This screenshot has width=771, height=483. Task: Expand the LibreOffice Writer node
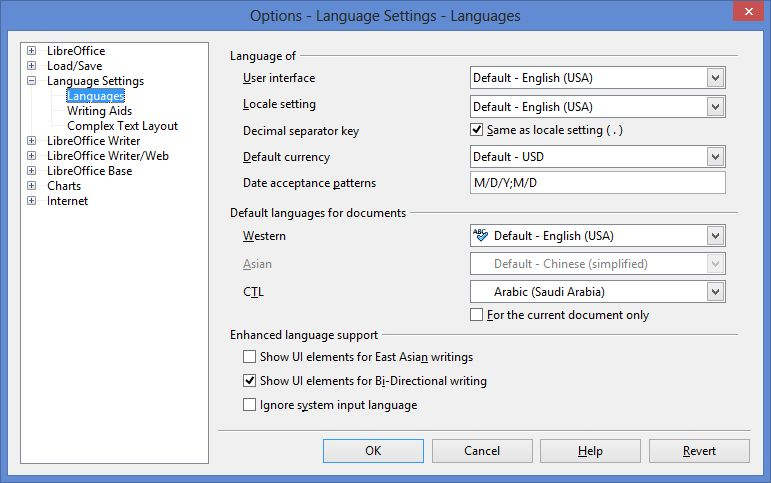click(x=31, y=141)
